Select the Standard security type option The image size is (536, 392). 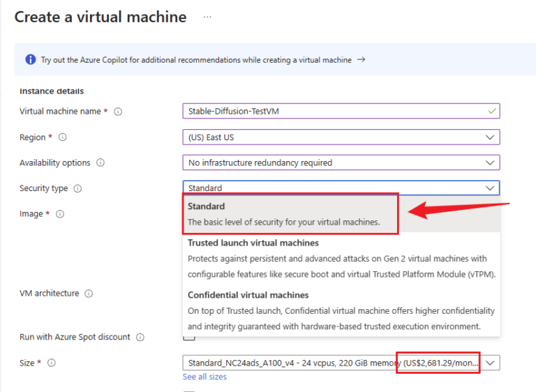tap(341, 214)
